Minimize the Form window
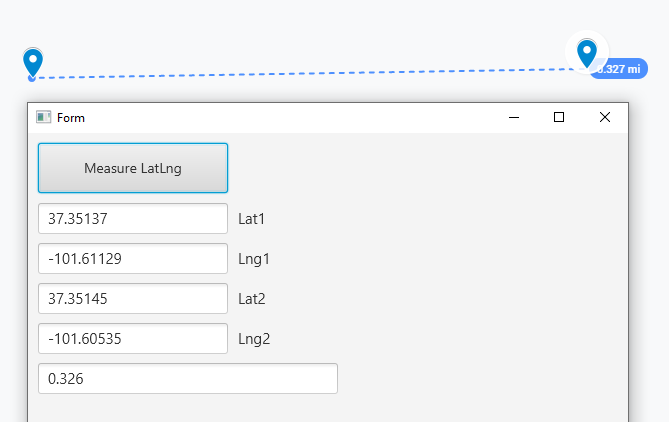 pyautogui.click(x=513, y=117)
